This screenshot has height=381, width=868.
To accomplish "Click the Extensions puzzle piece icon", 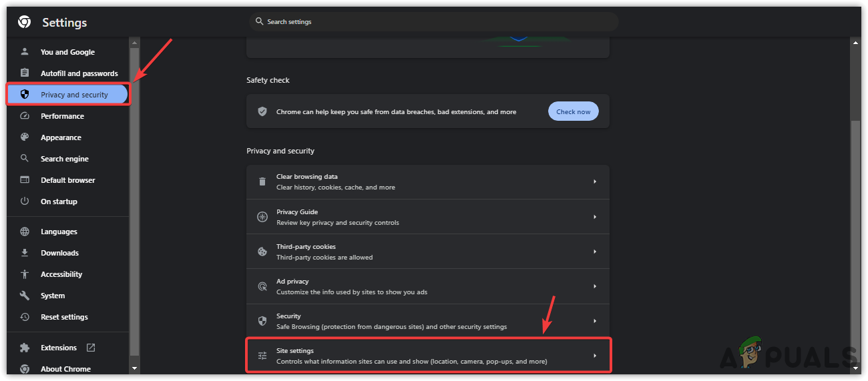I will pyautogui.click(x=25, y=348).
